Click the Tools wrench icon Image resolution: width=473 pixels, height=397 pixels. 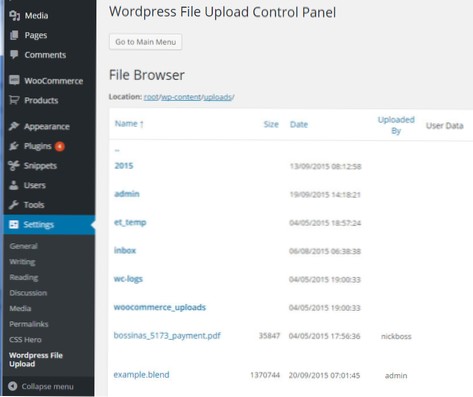click(14, 205)
